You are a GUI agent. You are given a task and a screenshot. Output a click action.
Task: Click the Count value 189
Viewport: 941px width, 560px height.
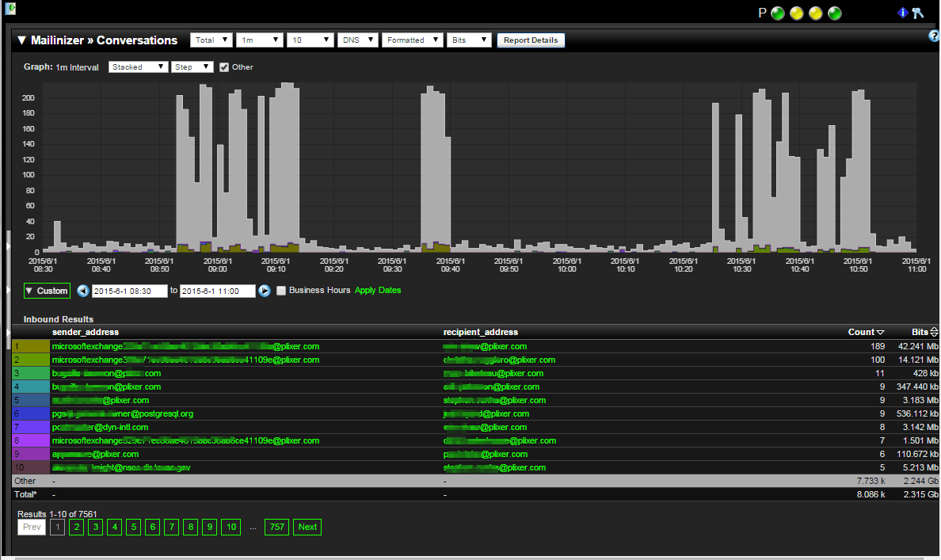tap(878, 346)
